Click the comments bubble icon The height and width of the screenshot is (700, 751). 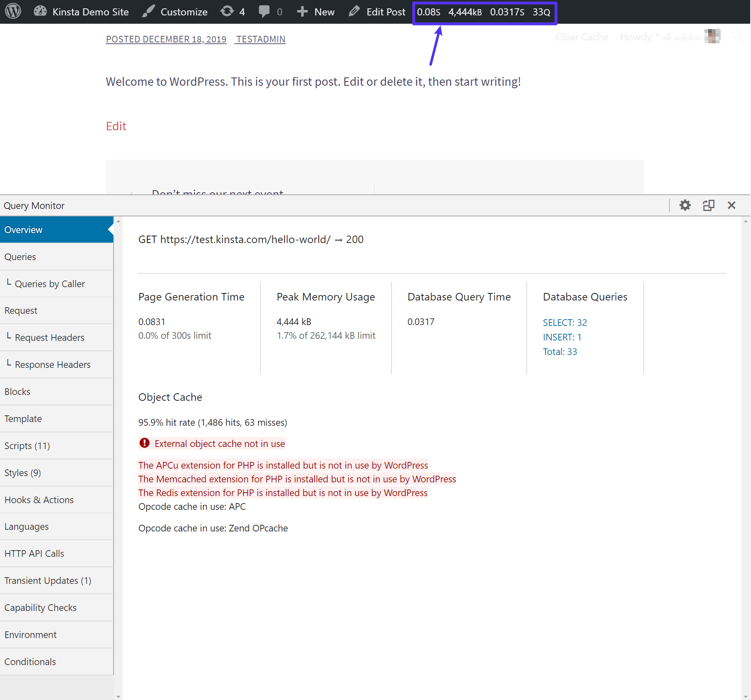(265, 11)
